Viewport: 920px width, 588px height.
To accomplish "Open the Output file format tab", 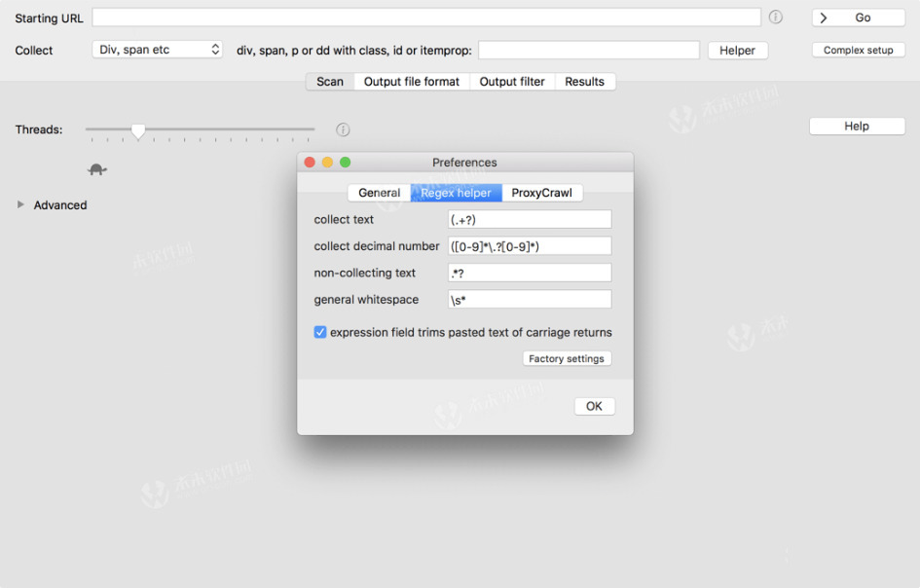I will (x=411, y=82).
